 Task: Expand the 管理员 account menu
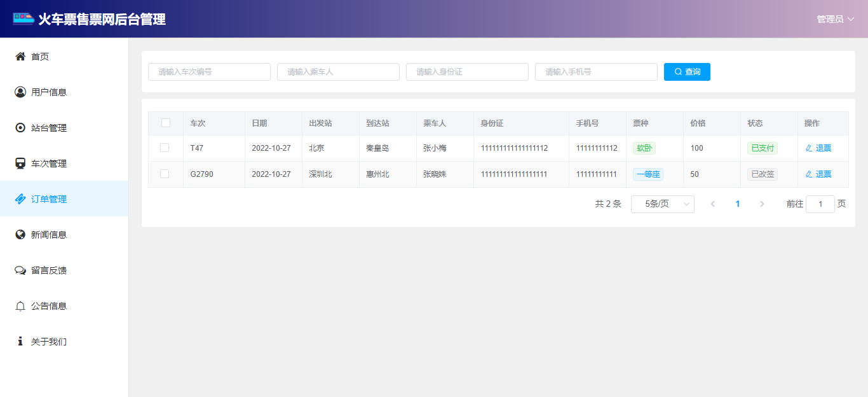(x=835, y=19)
